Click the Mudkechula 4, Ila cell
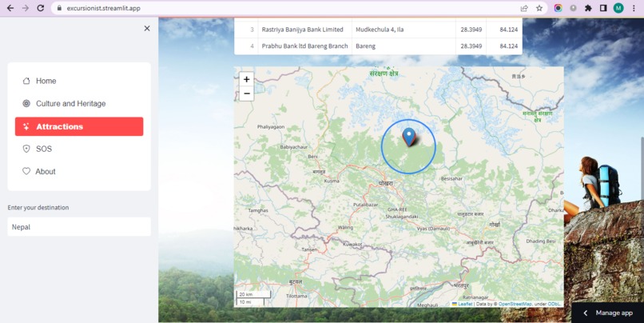 pyautogui.click(x=403, y=30)
